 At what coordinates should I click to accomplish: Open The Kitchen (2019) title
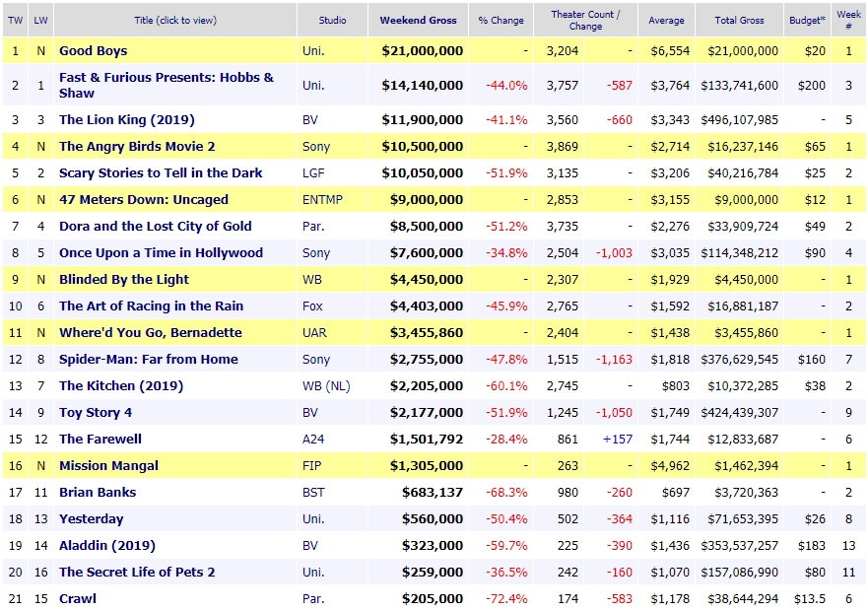pos(121,386)
